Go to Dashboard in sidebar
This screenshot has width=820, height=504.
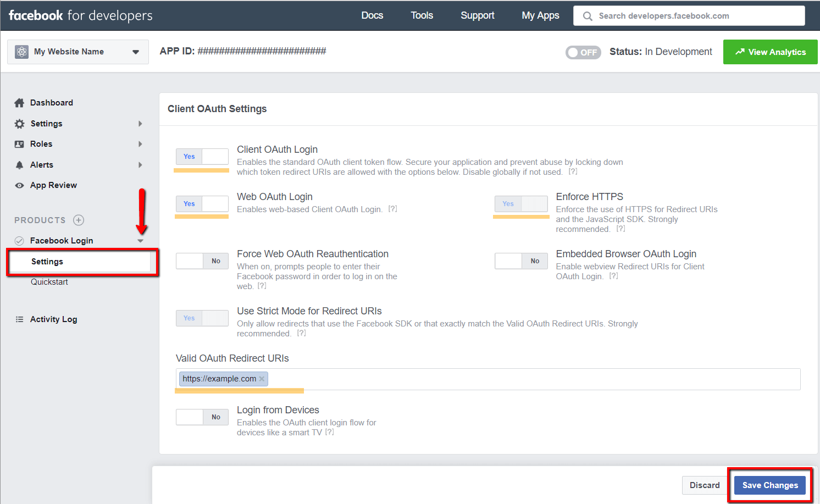52,103
